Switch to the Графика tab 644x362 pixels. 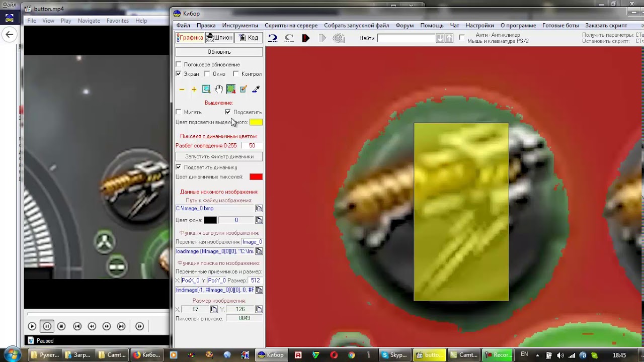(190, 38)
